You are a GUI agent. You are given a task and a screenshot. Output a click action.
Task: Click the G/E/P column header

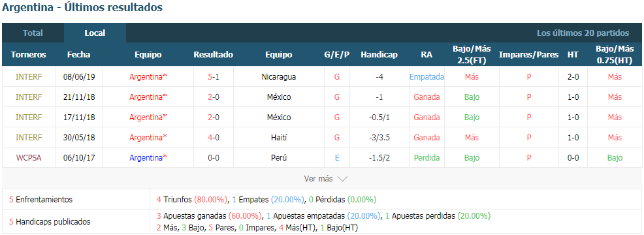(337, 55)
